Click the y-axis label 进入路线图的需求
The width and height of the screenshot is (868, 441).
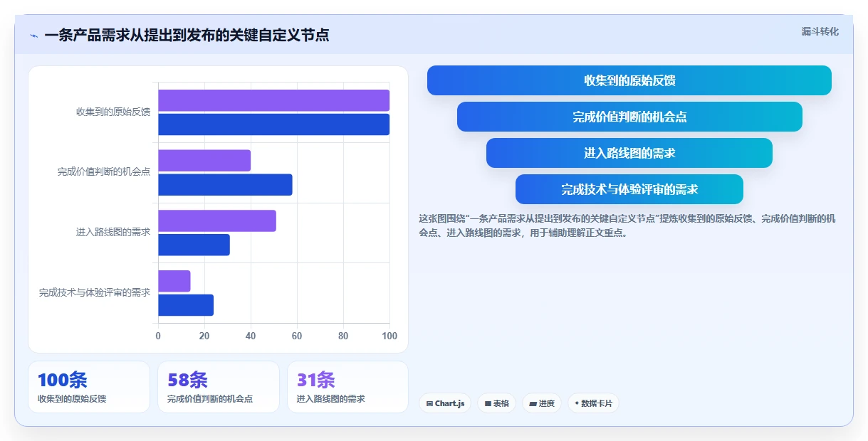pyautogui.click(x=113, y=232)
